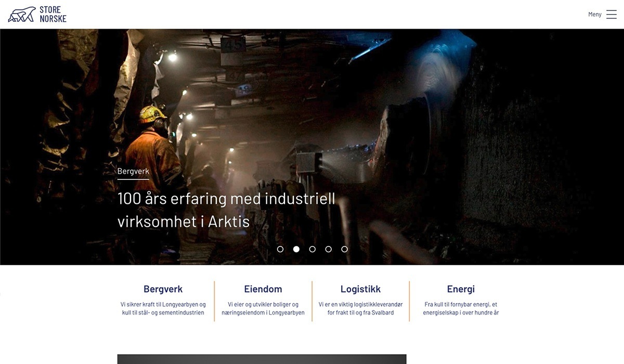Screen dimensions: 624x364
Task: Open the Eiendom section heading
Action: click(263, 289)
